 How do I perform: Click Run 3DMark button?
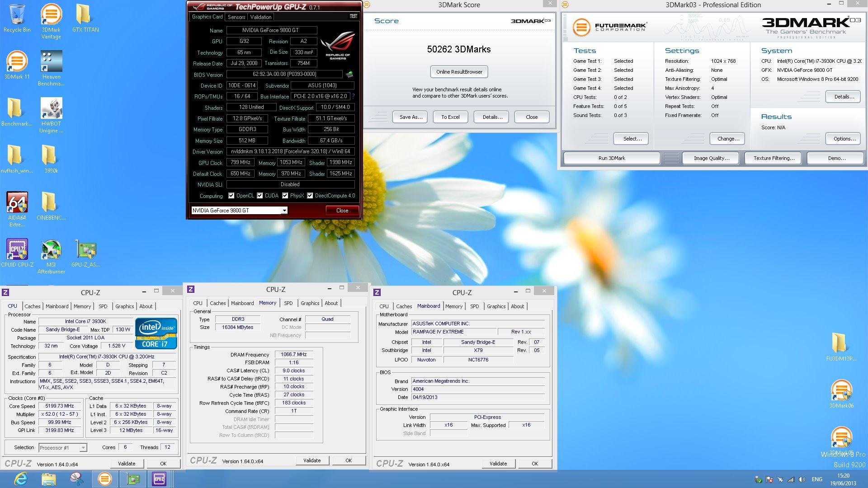[x=611, y=158]
